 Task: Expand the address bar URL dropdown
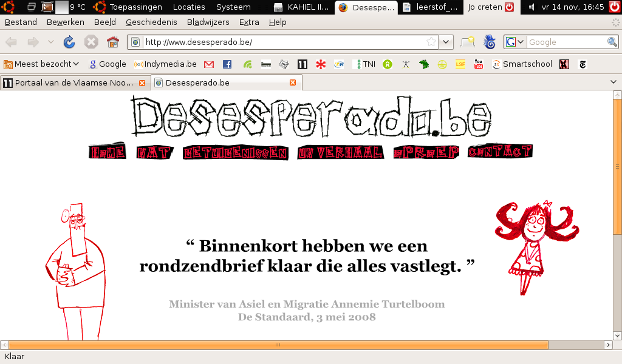[446, 42]
